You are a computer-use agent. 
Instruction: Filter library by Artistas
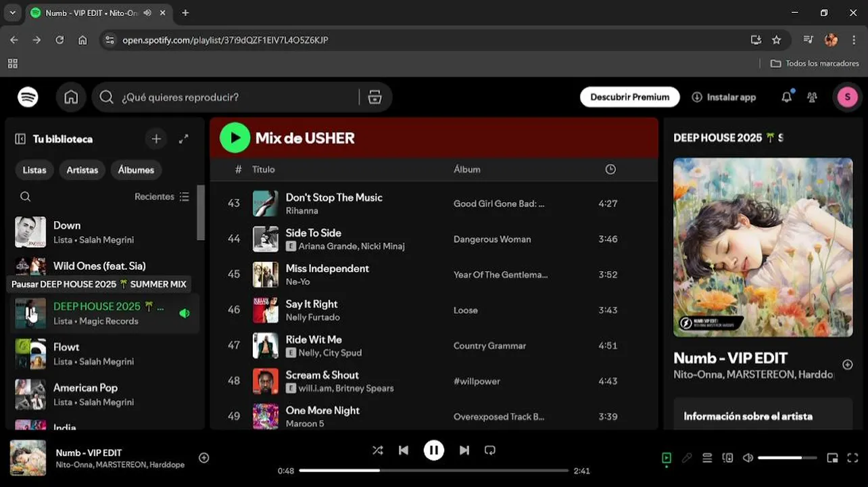82,170
